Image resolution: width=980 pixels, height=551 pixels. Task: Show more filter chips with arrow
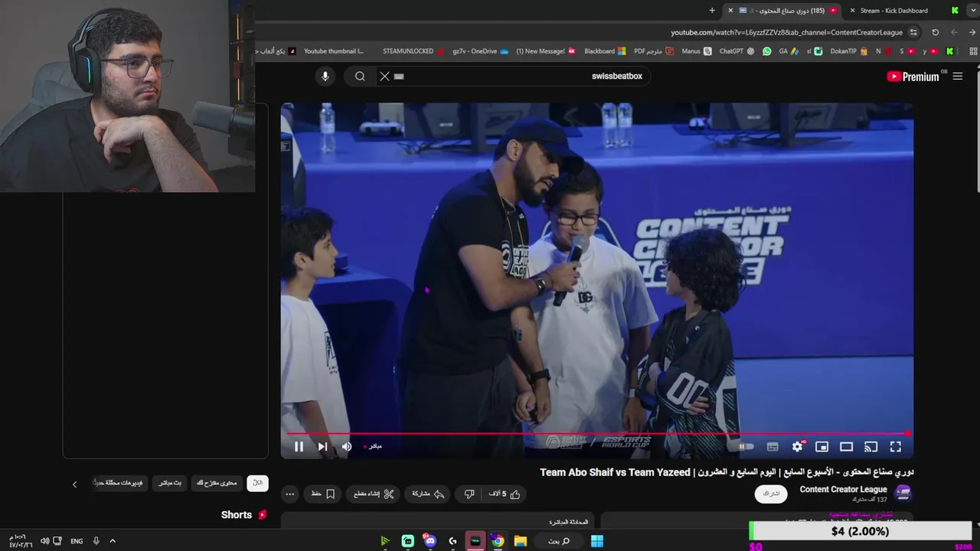click(74, 484)
